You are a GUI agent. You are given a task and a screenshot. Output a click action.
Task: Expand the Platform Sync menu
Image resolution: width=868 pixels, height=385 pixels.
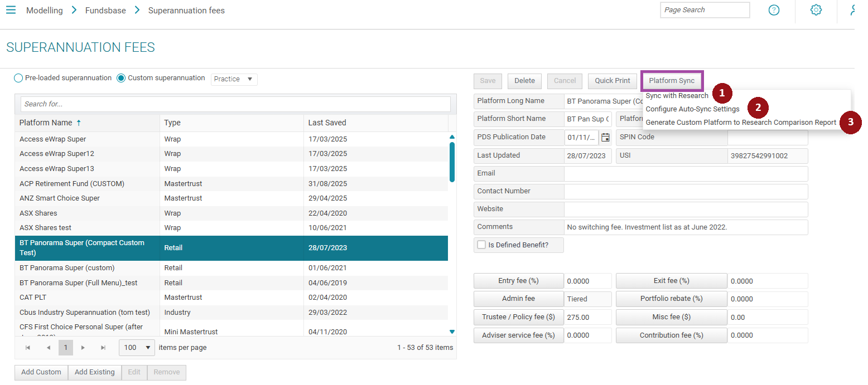[672, 81]
